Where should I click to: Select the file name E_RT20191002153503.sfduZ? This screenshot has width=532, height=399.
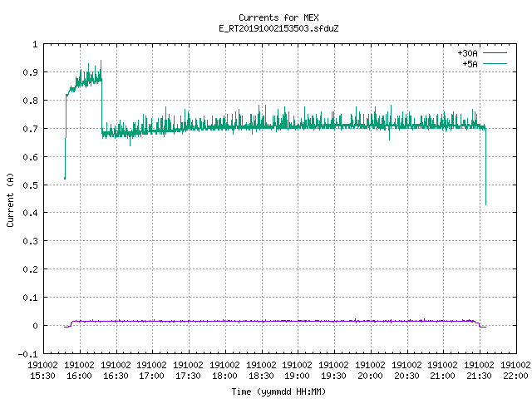click(278, 28)
